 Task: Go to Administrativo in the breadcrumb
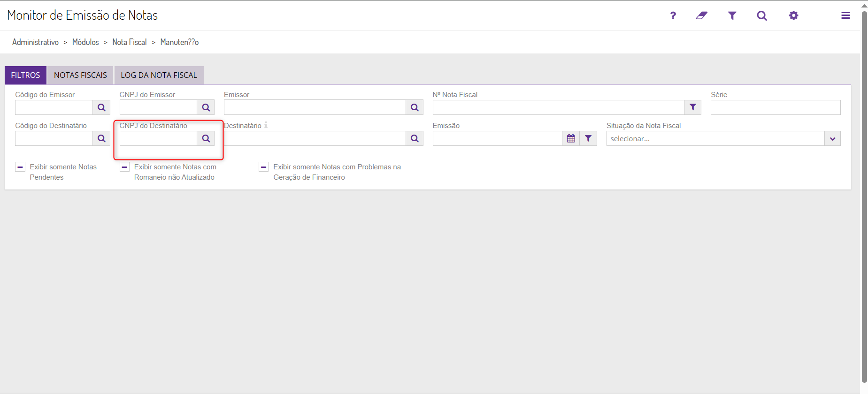tap(35, 42)
